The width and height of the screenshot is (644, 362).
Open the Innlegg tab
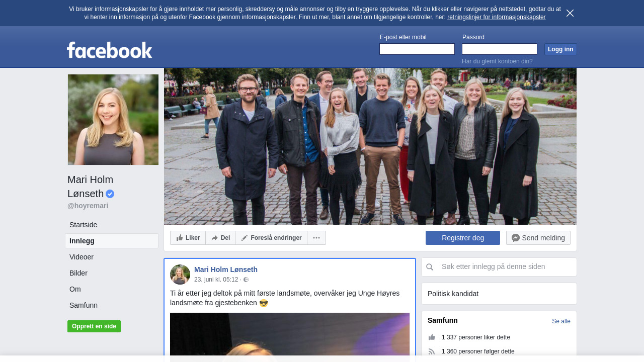tap(112, 241)
